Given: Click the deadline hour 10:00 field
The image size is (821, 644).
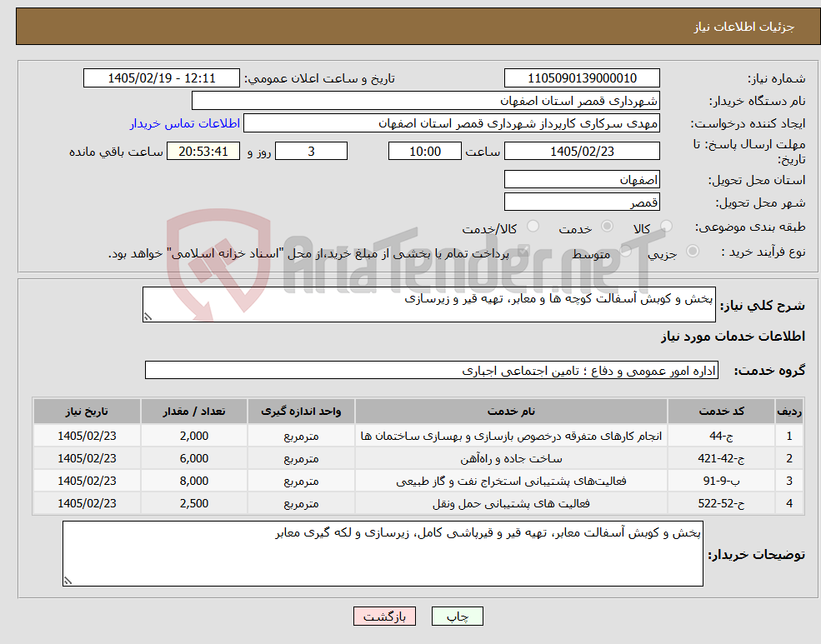Looking at the screenshot, I should coord(424,151).
